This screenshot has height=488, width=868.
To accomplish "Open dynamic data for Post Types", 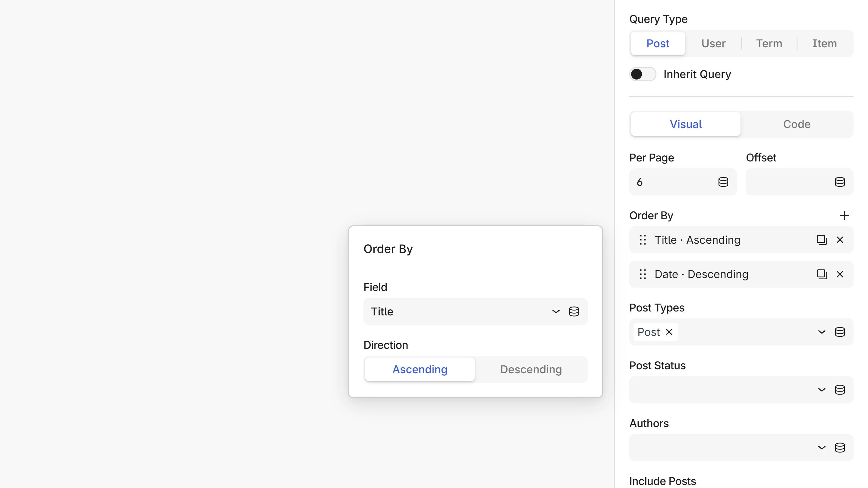I will 840,332.
